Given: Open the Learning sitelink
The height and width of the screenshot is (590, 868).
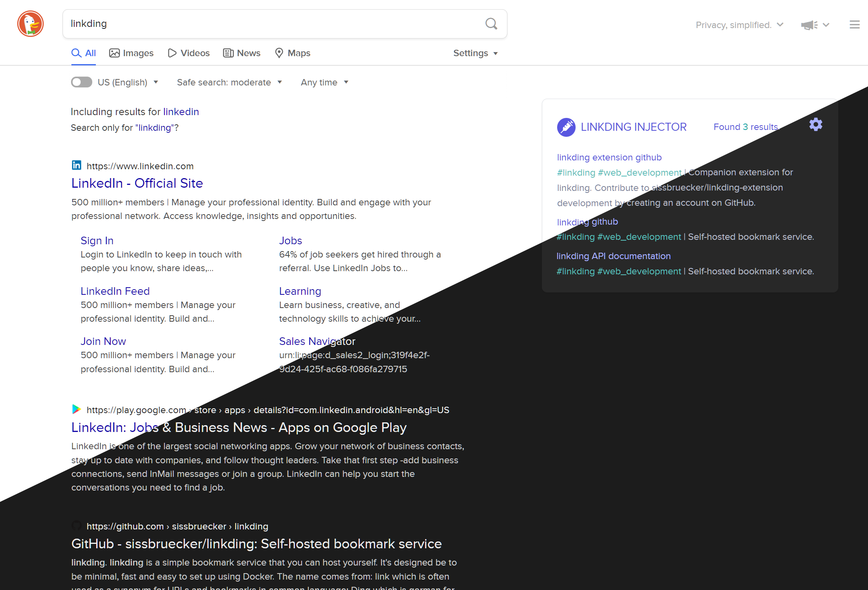Looking at the screenshot, I should [x=300, y=291].
